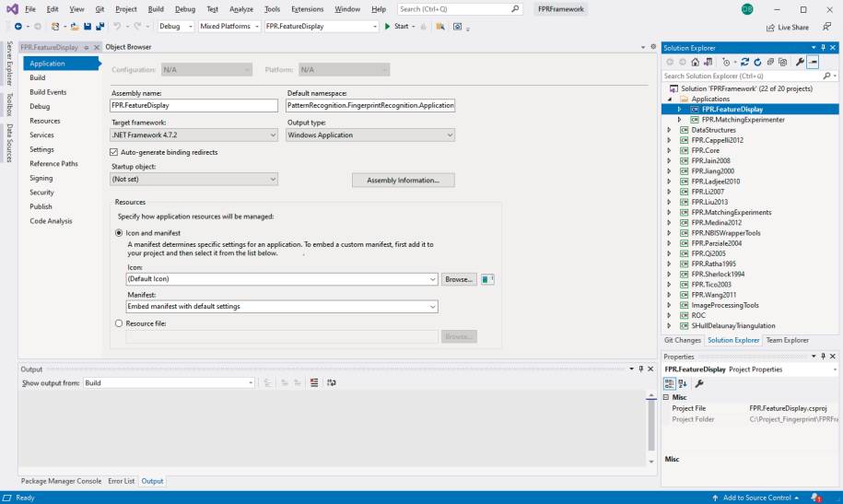843x504 pixels.
Task: Expand the FPR.MatchingExperimenter project node
Action: coord(680,120)
